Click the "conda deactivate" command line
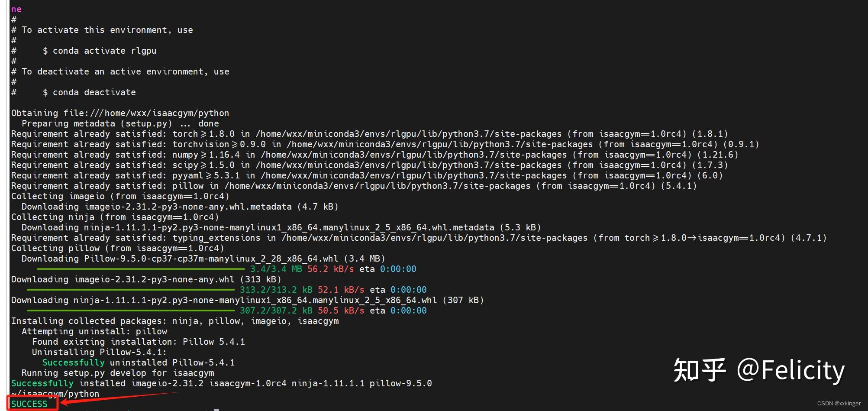 click(74, 92)
